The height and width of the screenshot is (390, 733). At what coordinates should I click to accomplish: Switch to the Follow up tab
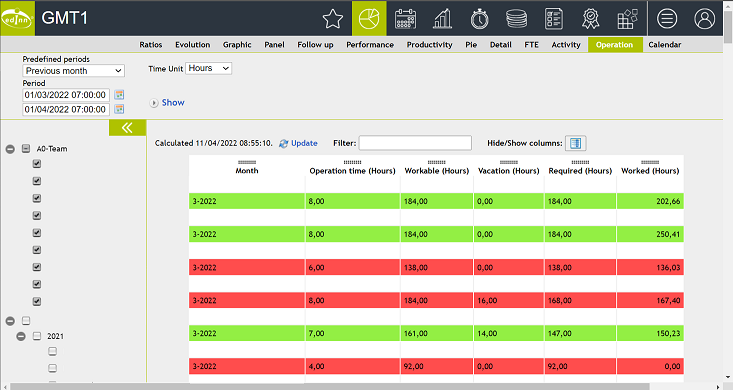click(x=316, y=45)
